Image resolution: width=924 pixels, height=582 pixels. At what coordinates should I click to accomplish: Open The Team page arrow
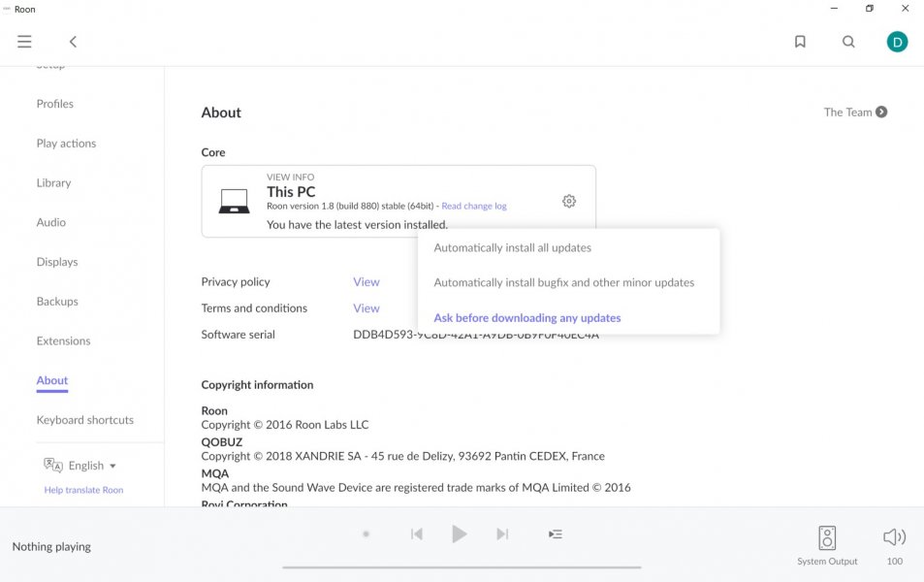click(x=881, y=113)
